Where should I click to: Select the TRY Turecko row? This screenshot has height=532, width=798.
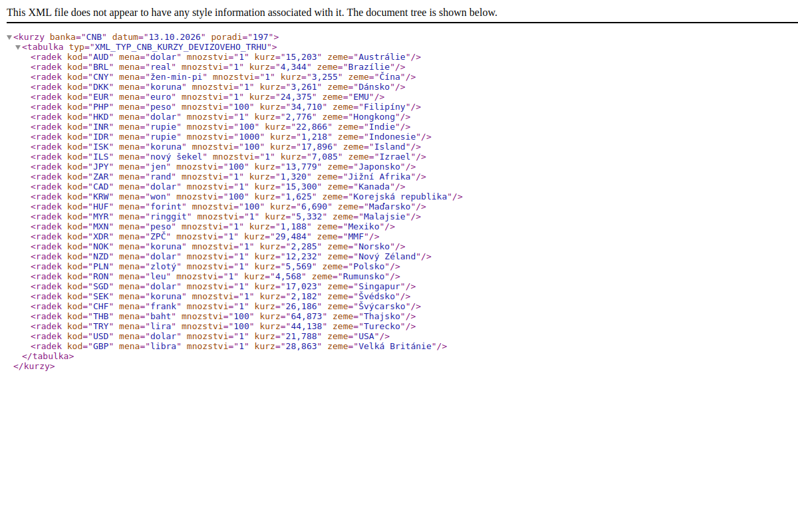pyautogui.click(x=223, y=327)
